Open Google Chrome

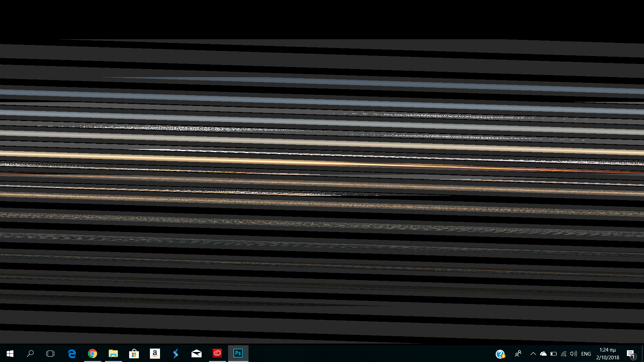pyautogui.click(x=93, y=354)
